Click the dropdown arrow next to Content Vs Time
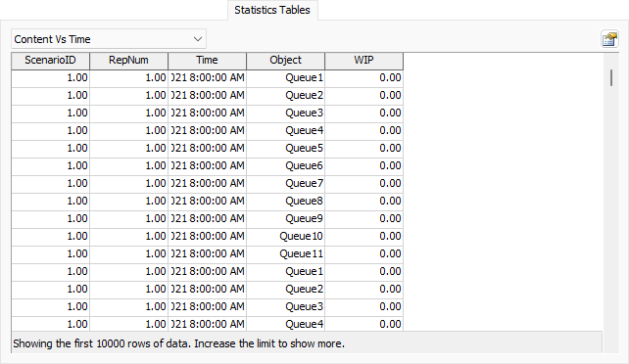The image size is (629, 364). point(198,39)
